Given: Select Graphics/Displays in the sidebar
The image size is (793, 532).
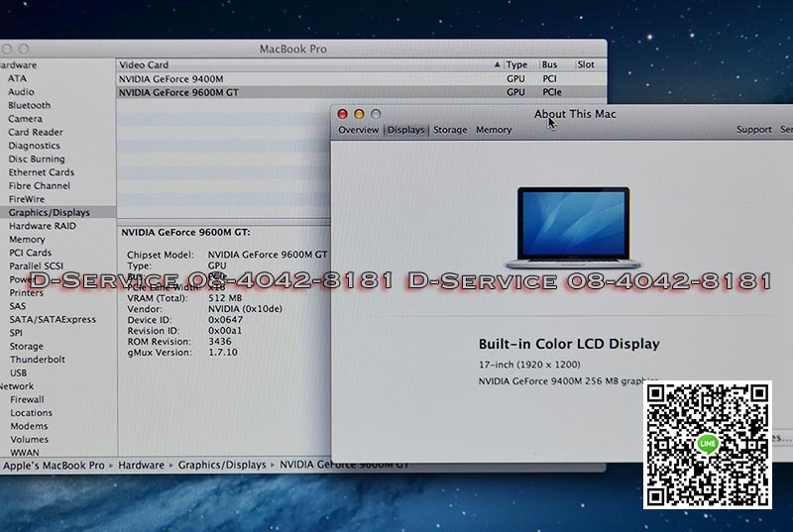Looking at the screenshot, I should point(49,212).
